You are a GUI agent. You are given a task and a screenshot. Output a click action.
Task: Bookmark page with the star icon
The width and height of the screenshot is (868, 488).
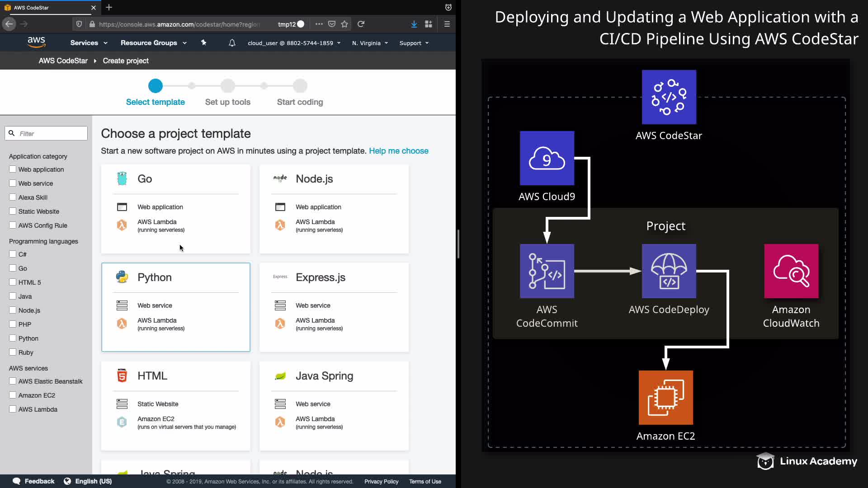(x=344, y=24)
